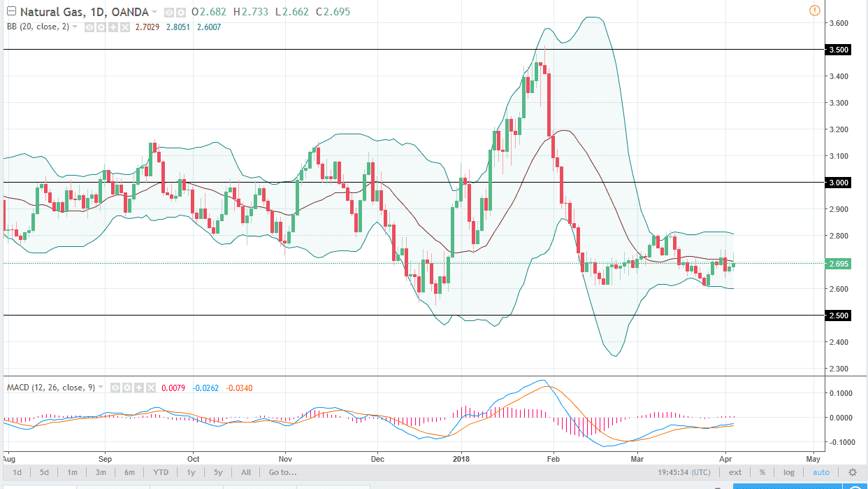Switch price scale to percent mode
This screenshot has height=489, width=868.
pos(762,472)
